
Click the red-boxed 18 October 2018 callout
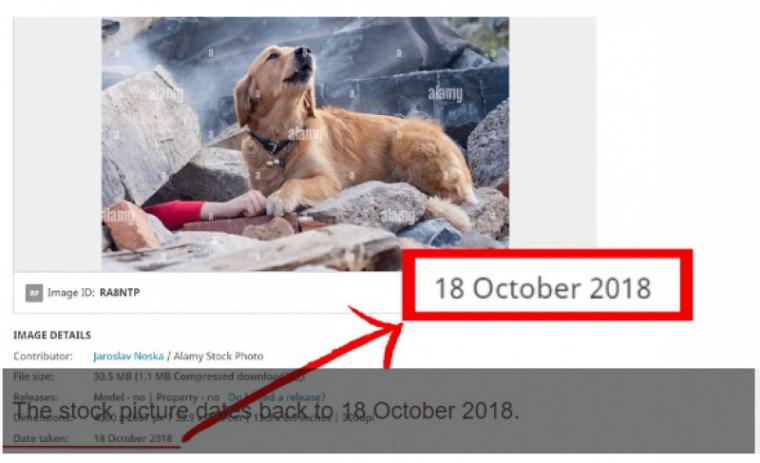tap(547, 285)
